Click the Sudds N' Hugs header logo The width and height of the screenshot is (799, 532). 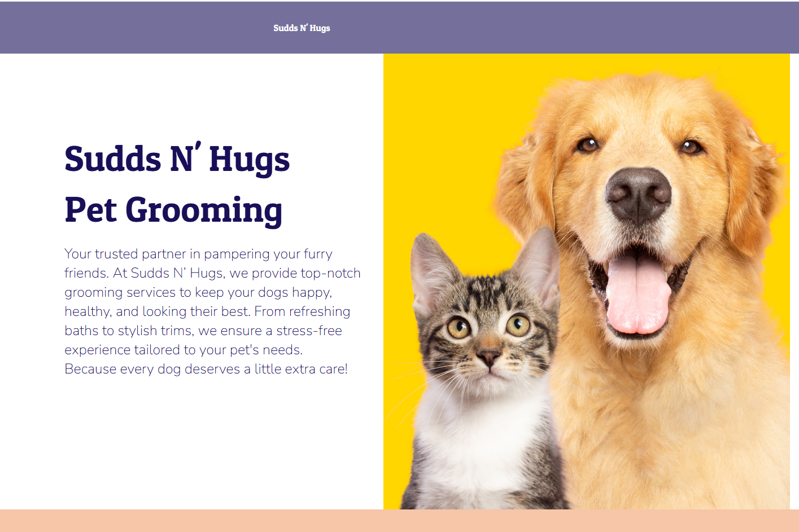tap(302, 28)
